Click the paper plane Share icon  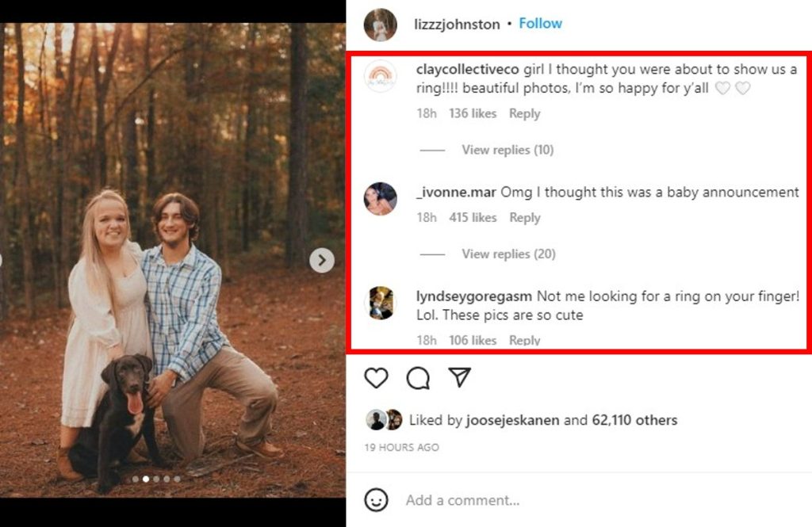[x=460, y=377]
